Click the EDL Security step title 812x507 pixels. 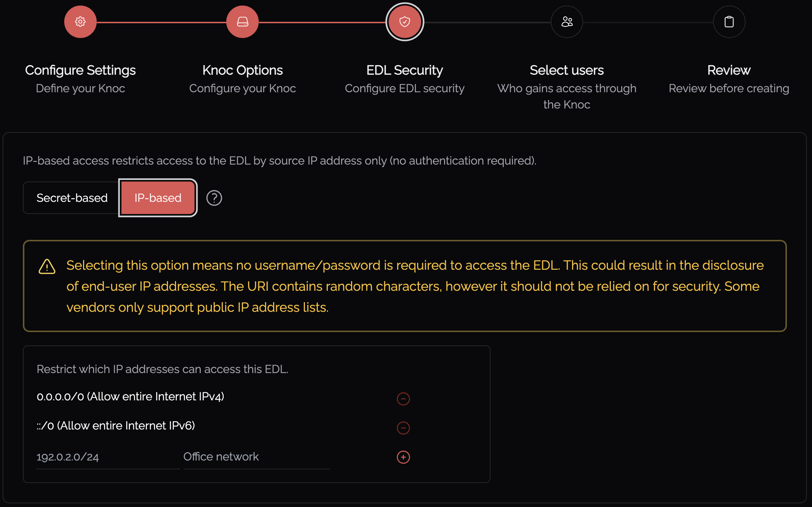(x=405, y=70)
